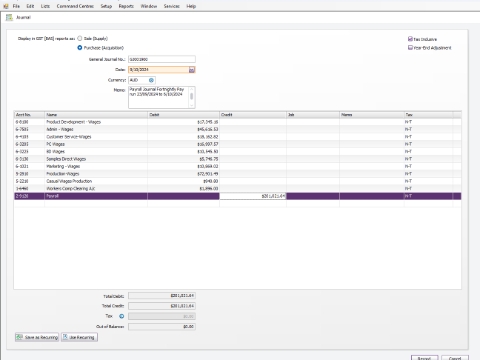Click the Debit column header
The height and width of the screenshot is (360, 480).
[x=183, y=115]
